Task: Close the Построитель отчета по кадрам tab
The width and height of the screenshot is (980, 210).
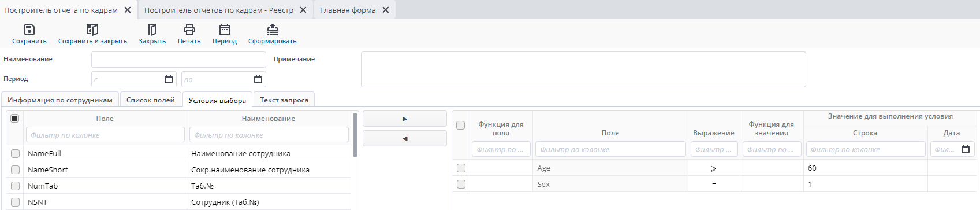Action: [128, 10]
